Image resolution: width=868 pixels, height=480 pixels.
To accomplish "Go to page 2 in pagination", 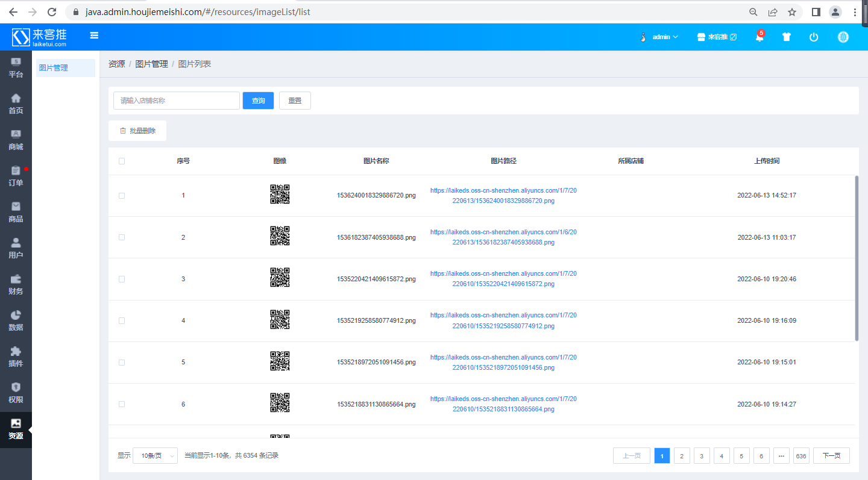I will [x=682, y=456].
